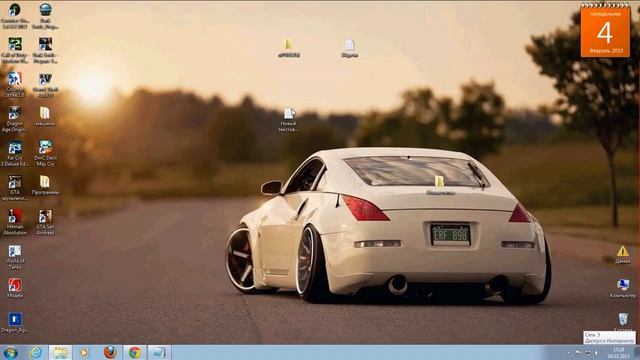Open the Windows Start menu orb

(x=10, y=353)
